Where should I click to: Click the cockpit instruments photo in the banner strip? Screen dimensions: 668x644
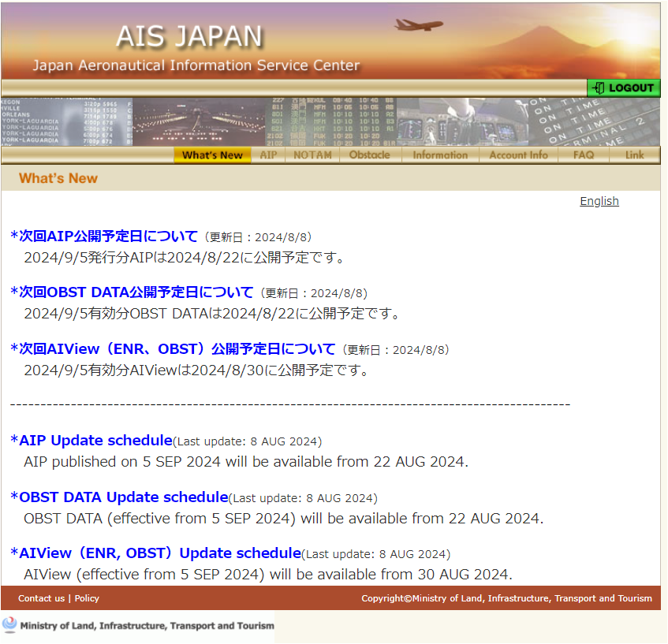tap(462, 122)
